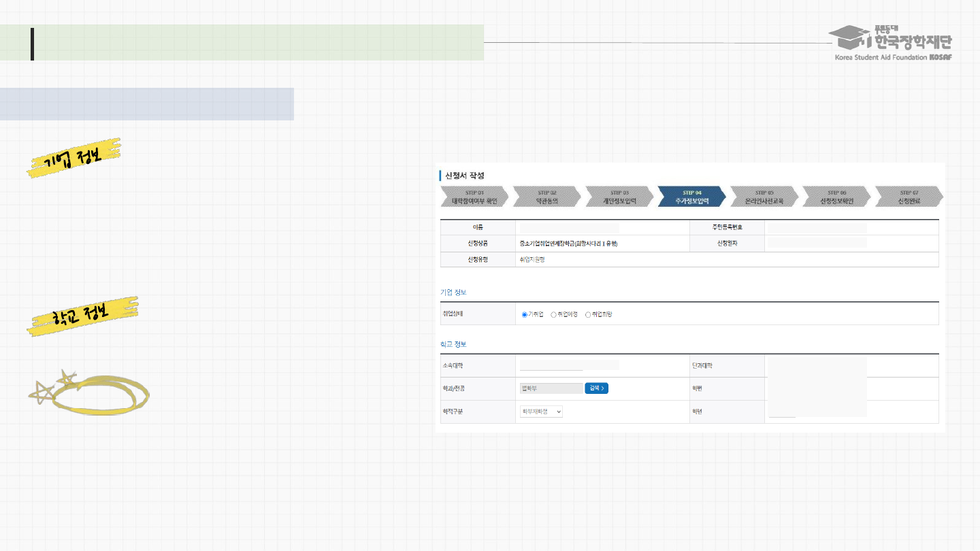This screenshot has width=980, height=551.
Task: Select the 취업예정 radio option
Action: pyautogui.click(x=554, y=314)
